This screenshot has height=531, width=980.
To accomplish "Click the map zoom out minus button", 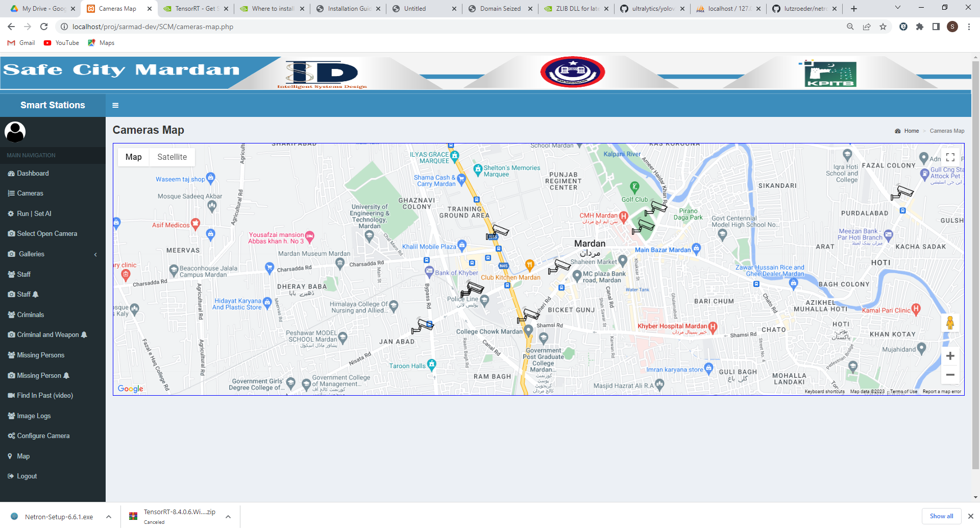I will coord(950,375).
